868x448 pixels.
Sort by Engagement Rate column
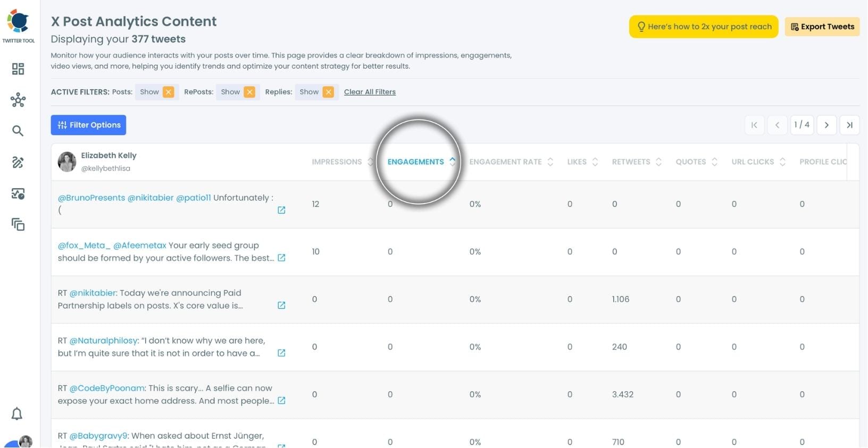click(x=511, y=162)
